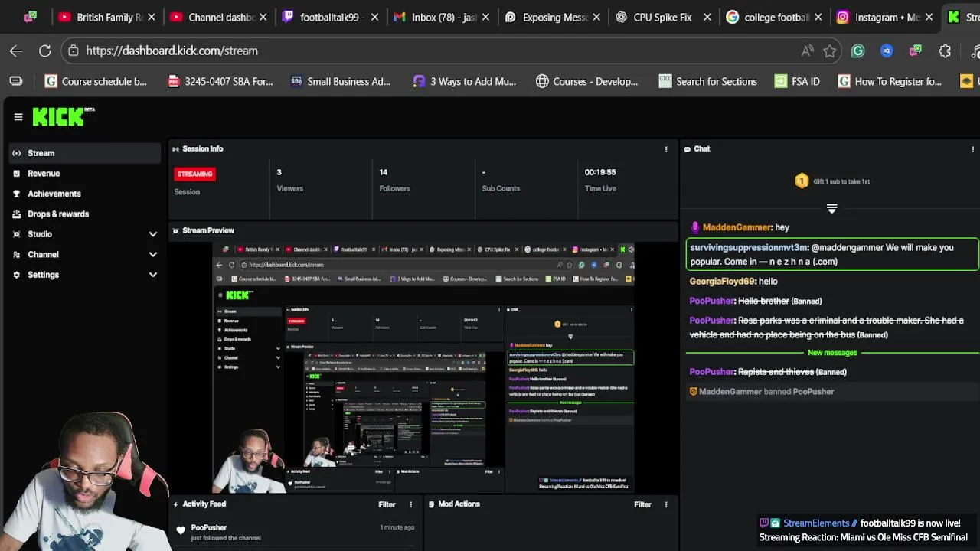Image resolution: width=980 pixels, height=551 pixels.
Task: Expand the Channel menu chevron
Action: click(x=152, y=255)
